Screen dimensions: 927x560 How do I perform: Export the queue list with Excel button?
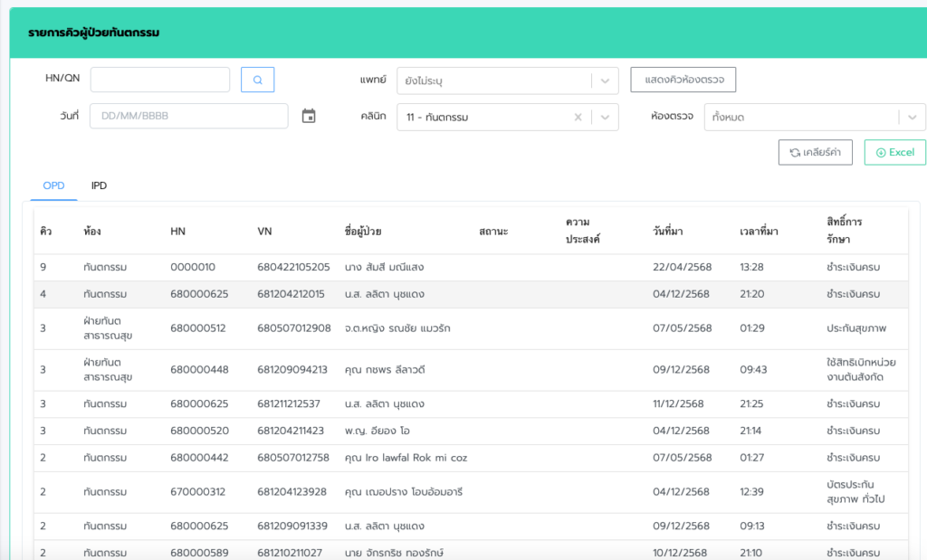pos(894,152)
